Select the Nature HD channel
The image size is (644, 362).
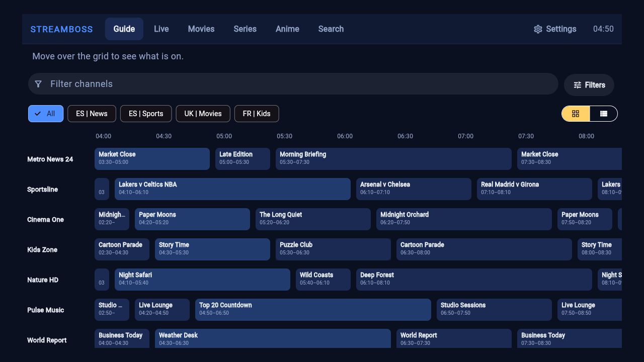coord(43,280)
